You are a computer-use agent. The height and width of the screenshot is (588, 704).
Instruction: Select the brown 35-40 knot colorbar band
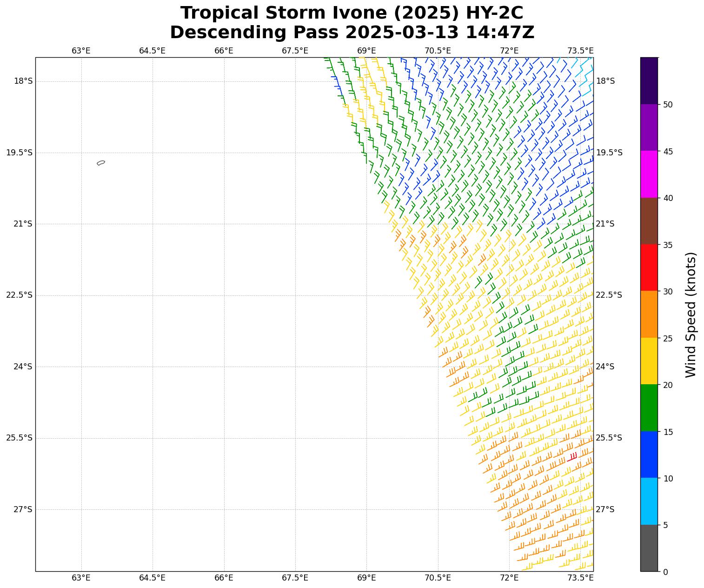pyautogui.click(x=649, y=221)
